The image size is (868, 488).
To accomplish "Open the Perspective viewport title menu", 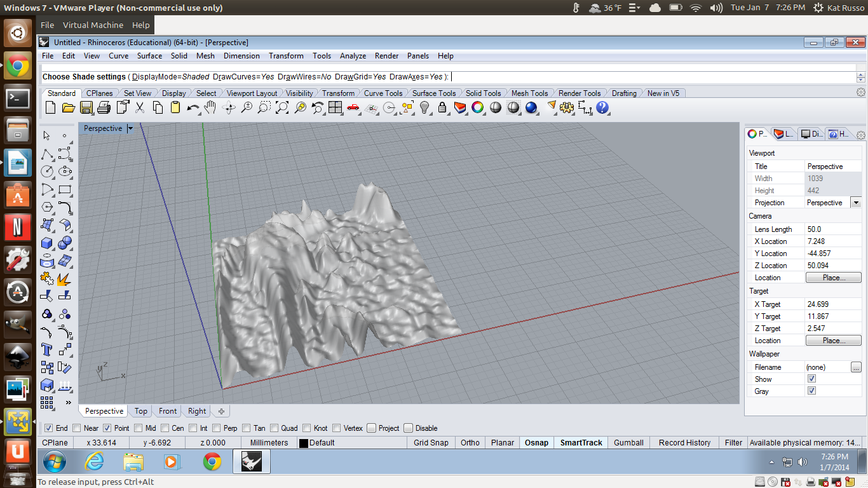I will (x=130, y=128).
